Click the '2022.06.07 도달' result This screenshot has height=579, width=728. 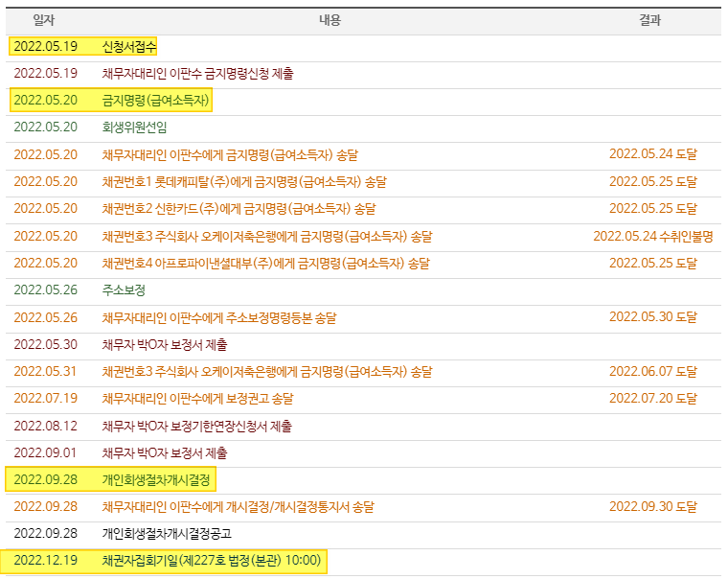(652, 371)
